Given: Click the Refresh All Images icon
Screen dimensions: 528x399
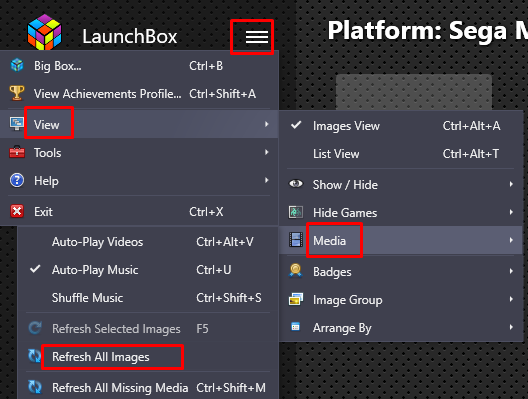Looking at the screenshot, I should [35, 356].
